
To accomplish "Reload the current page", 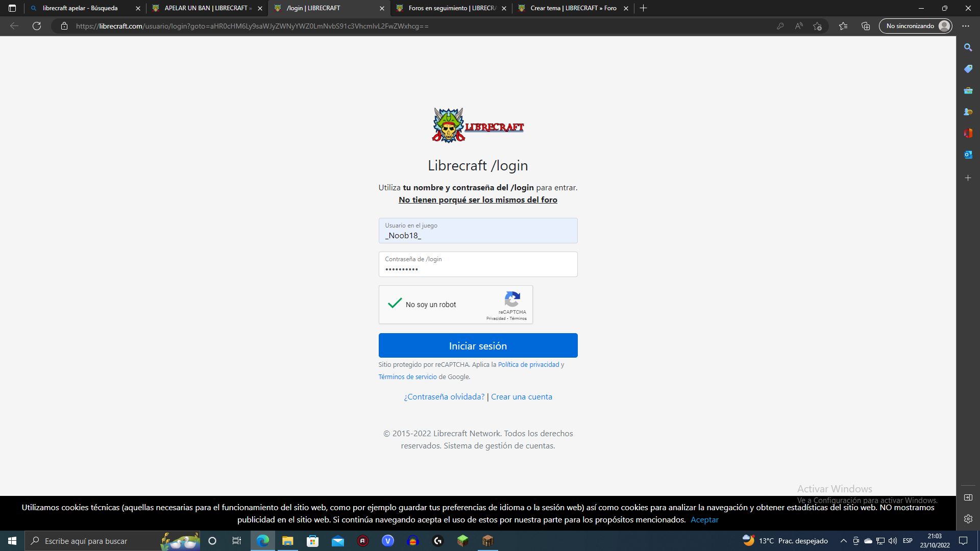I will (37, 26).
